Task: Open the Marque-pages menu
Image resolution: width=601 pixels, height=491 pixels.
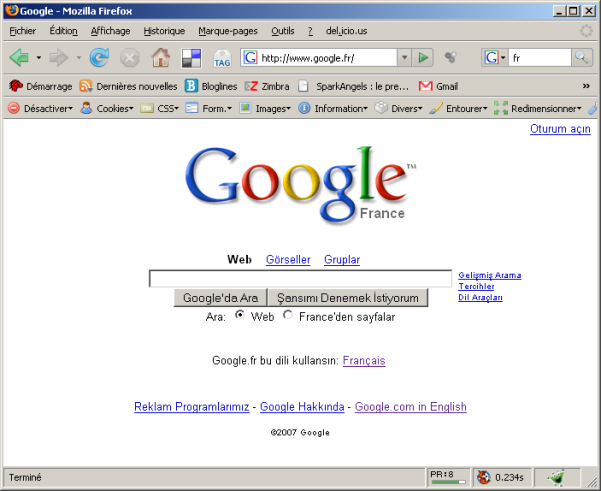Action: tap(227, 31)
